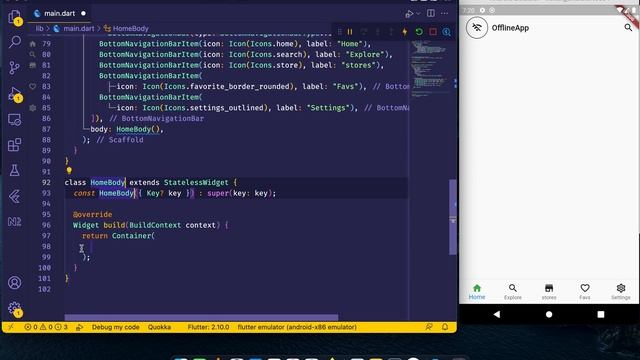Open the Run and Debug view
Image resolution: width=640 pixels, height=360 pixels.
(15, 94)
